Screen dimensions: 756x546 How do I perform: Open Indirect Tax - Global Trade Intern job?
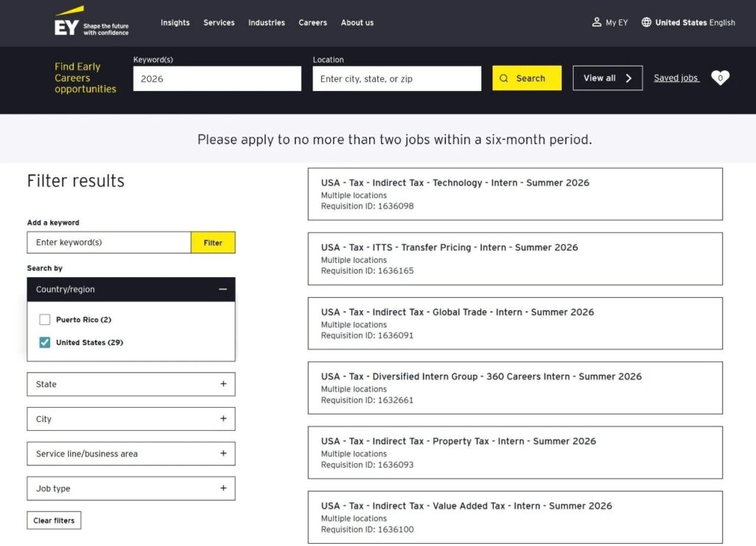515,323
